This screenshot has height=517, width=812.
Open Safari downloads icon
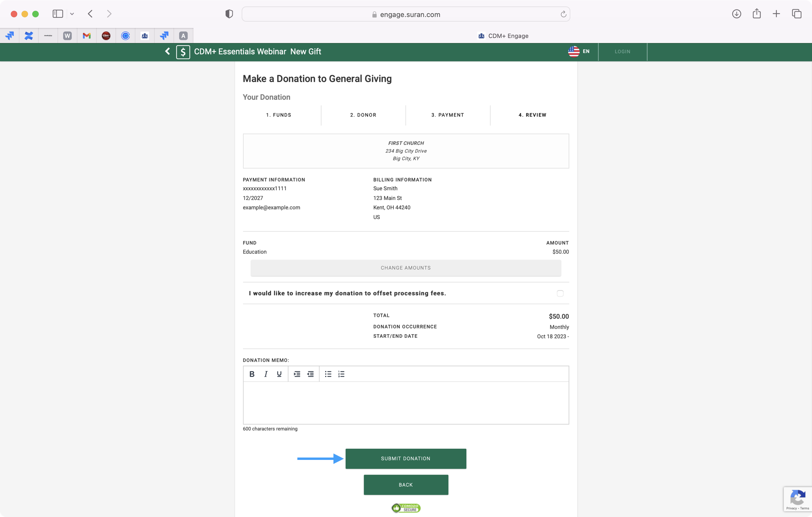tap(736, 14)
